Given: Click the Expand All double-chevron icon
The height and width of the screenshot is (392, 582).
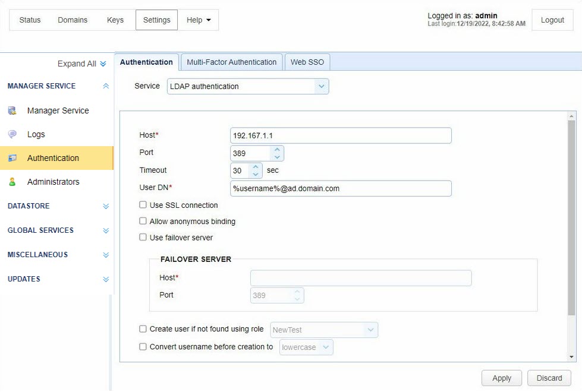Looking at the screenshot, I should (103, 63).
